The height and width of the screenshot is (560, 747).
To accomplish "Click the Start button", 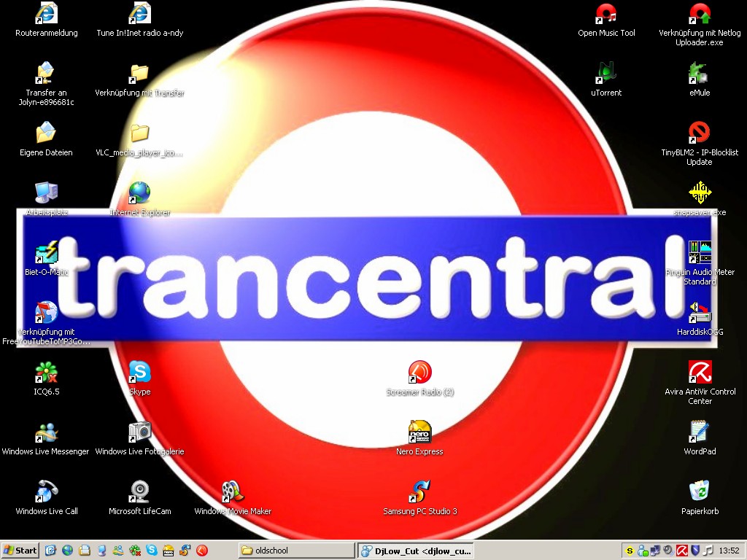I will [x=20, y=551].
